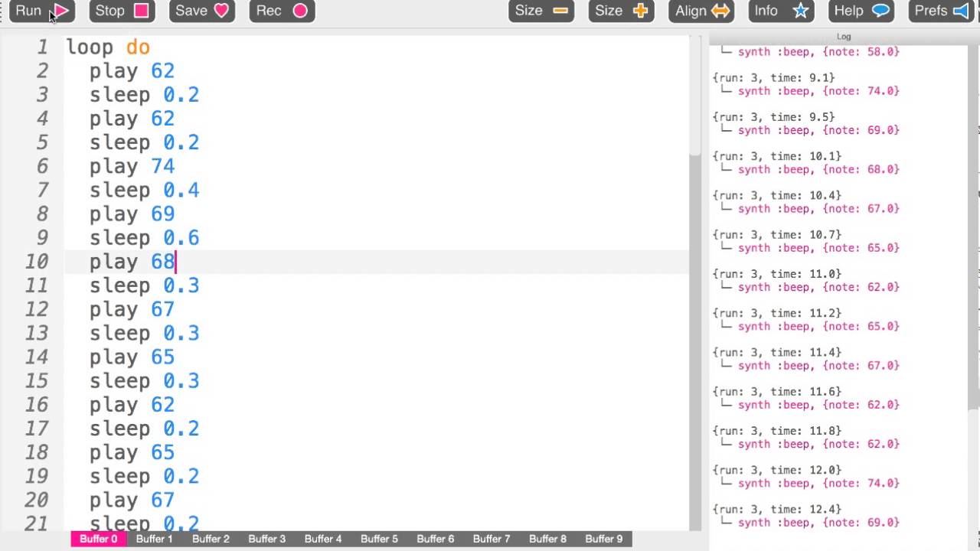
Task: Save the buffer with the Save button
Action: [x=202, y=11]
